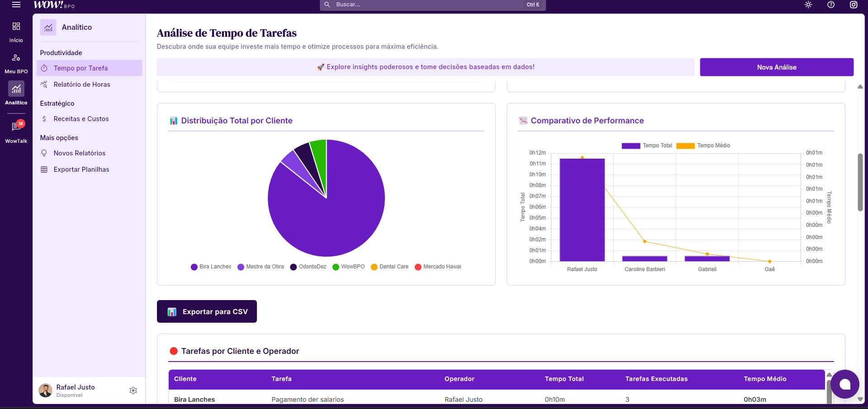Click the search field Buscar
Screen dimensions: 868x409
[x=430, y=5]
